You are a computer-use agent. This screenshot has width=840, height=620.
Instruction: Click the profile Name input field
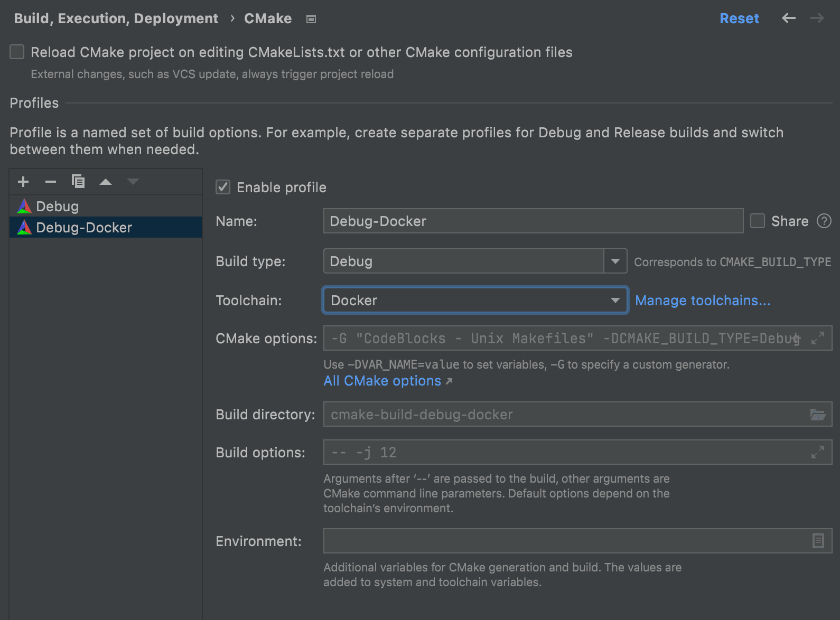click(x=533, y=221)
